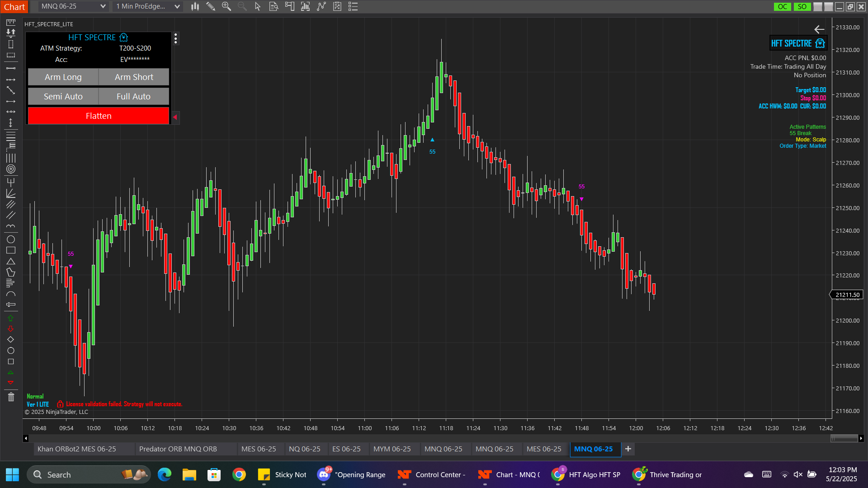Open the Strategies icon in toolbar
The image size is (868, 488).
tap(337, 6)
